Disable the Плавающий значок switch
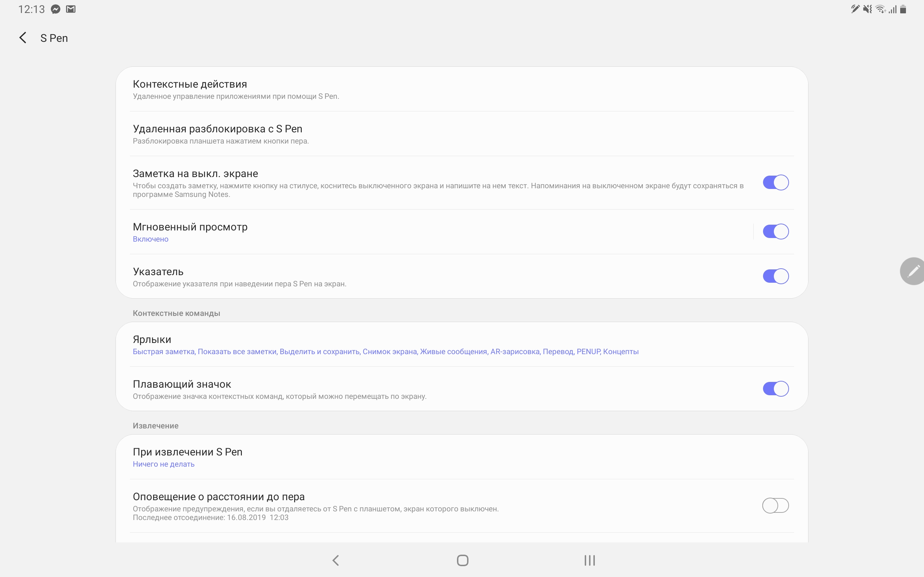 coord(775,389)
